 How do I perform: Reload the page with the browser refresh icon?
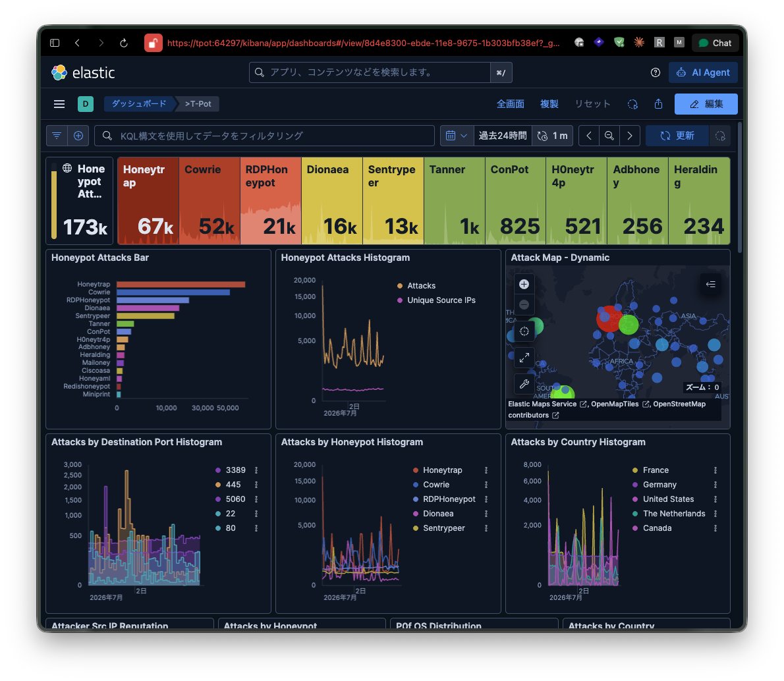[x=123, y=43]
